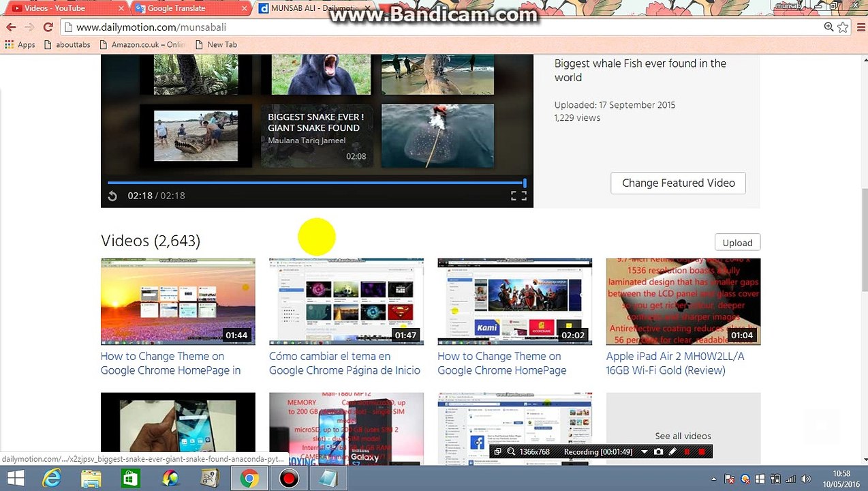This screenshot has height=491, width=868.
Task: Stop the Bandicam recording
Action: coord(702,451)
